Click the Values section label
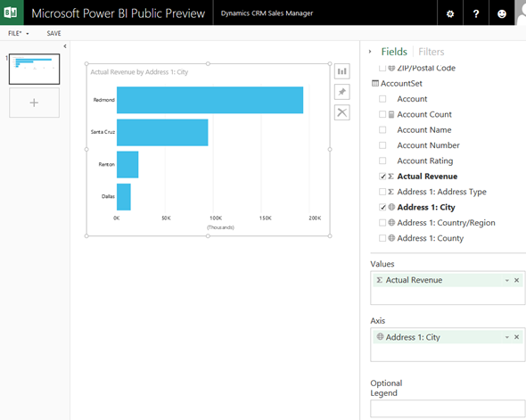 point(382,264)
